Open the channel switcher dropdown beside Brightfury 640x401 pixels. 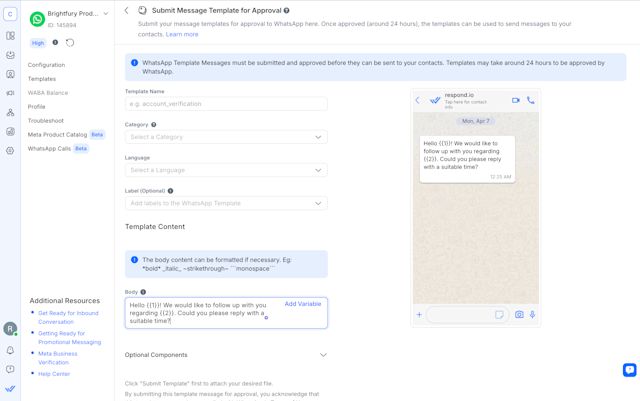pos(106,13)
